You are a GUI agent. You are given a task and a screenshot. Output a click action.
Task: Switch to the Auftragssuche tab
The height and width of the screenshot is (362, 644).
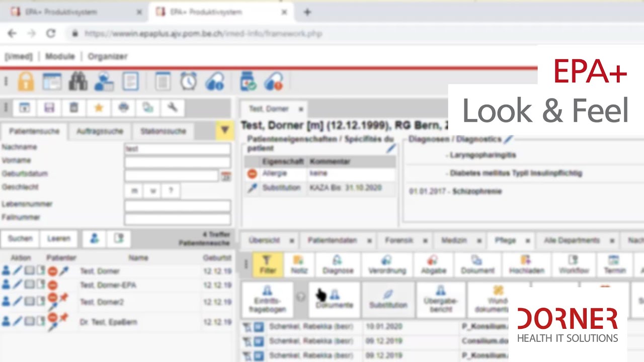point(100,131)
